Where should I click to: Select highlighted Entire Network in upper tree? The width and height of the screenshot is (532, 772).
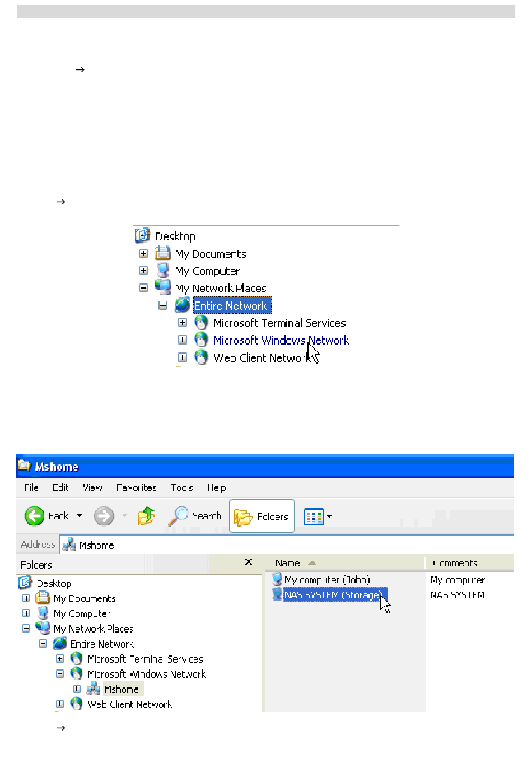[232, 305]
